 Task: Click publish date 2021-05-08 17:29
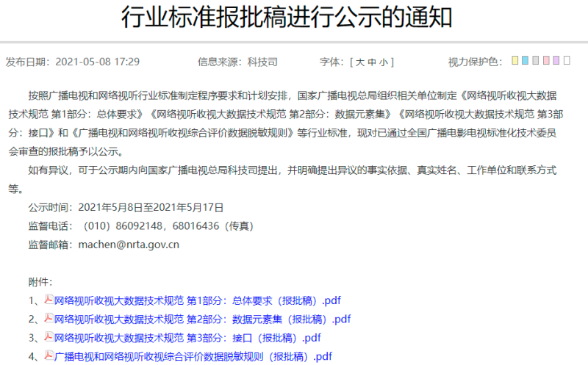(x=98, y=62)
